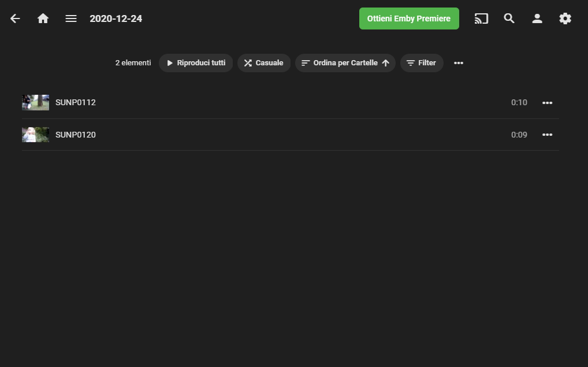Image resolution: width=588 pixels, height=367 pixels.
Task: Open Ordina per Cartelle sort options
Action: point(345,63)
